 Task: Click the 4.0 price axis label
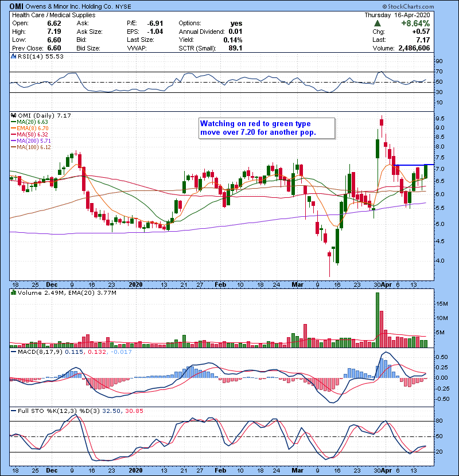440,261
